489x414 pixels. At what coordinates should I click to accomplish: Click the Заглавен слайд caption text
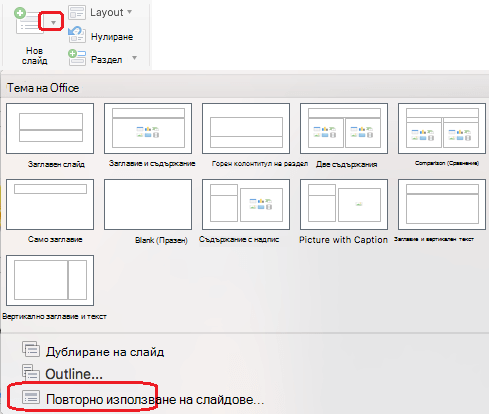click(x=56, y=164)
